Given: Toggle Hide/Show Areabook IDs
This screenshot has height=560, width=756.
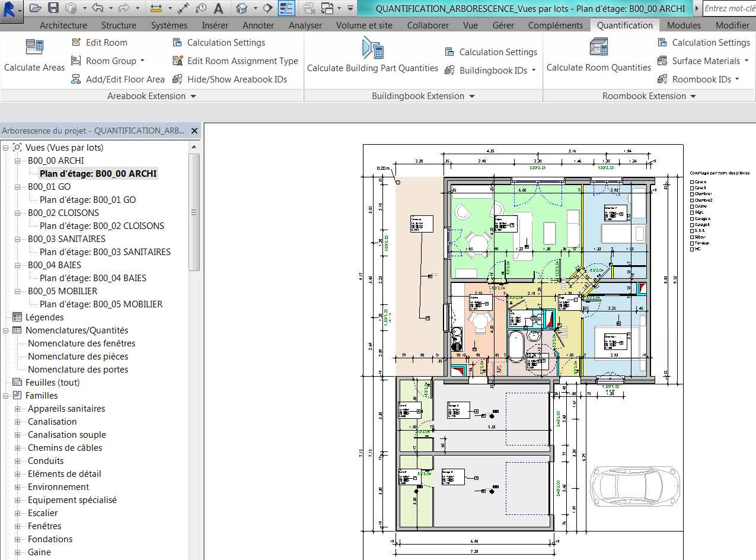Looking at the screenshot, I should (229, 79).
